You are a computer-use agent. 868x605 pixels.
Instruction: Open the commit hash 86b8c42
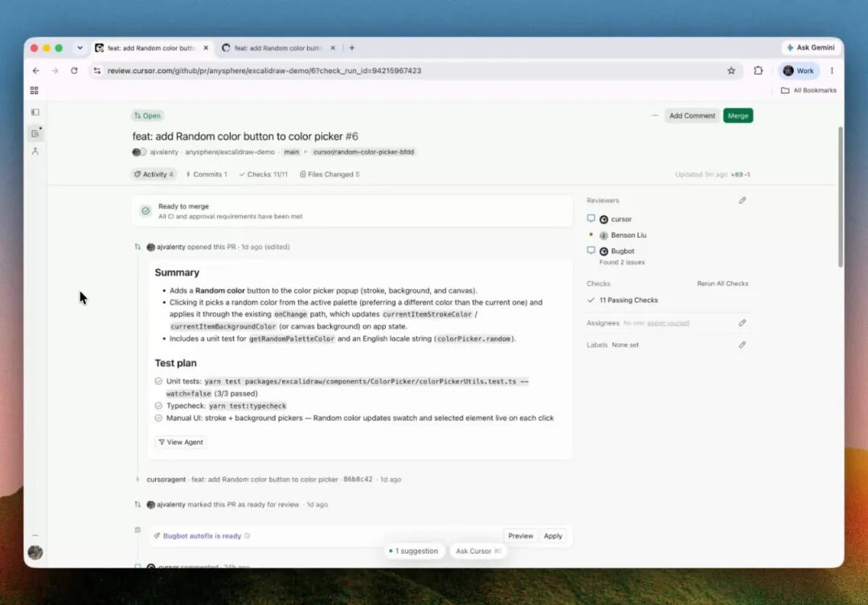358,480
